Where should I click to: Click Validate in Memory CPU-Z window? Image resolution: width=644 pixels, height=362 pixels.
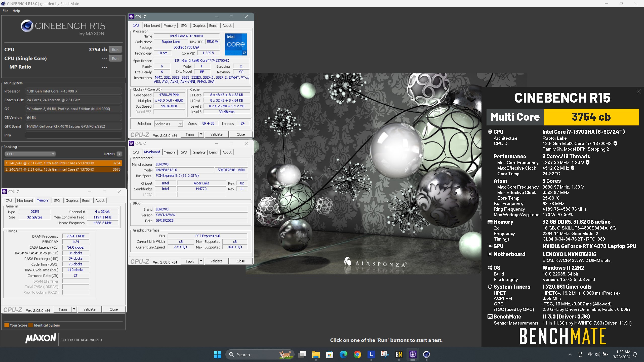tap(89, 309)
